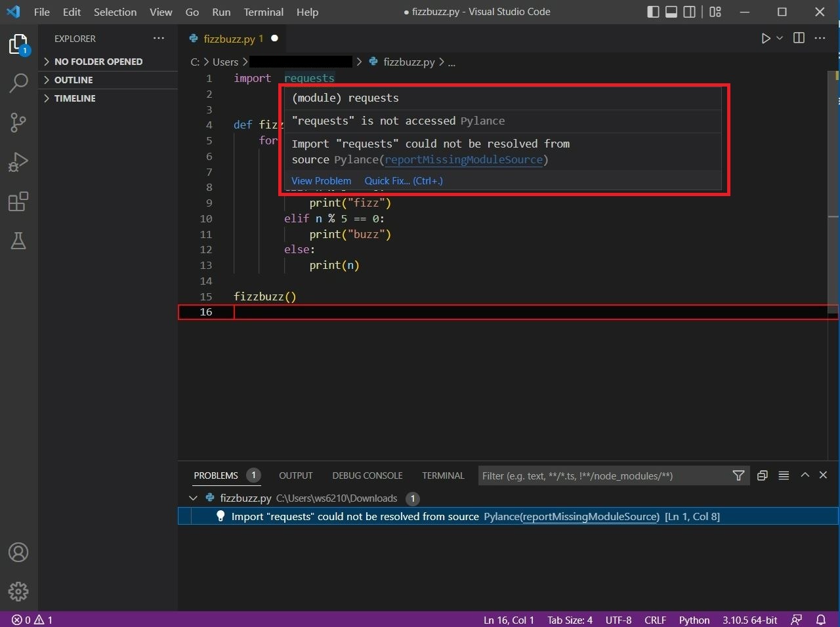Collapse all problems in panel
This screenshot has height=627, width=840.
(762, 475)
